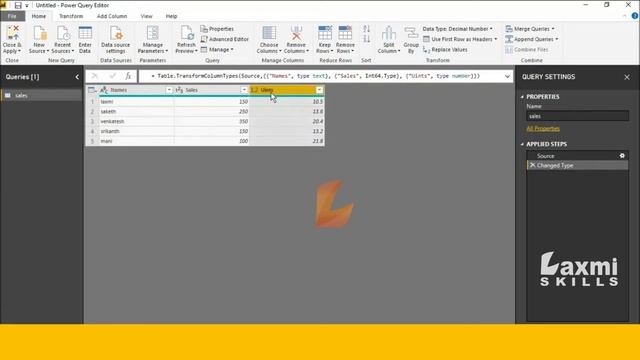Open the Data Type: Decimal Number dropdown
Image resolution: width=640 pixels, height=360 pixels.
tap(458, 29)
